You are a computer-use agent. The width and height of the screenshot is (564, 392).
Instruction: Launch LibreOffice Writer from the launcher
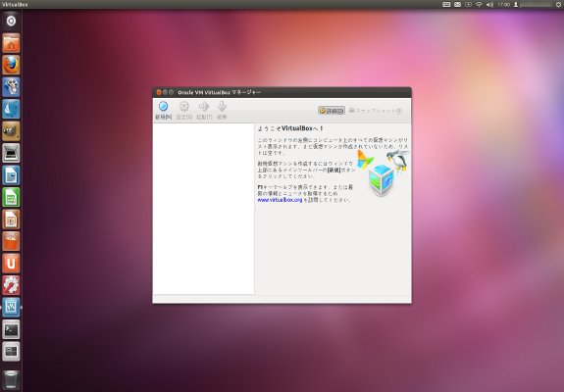(11, 175)
